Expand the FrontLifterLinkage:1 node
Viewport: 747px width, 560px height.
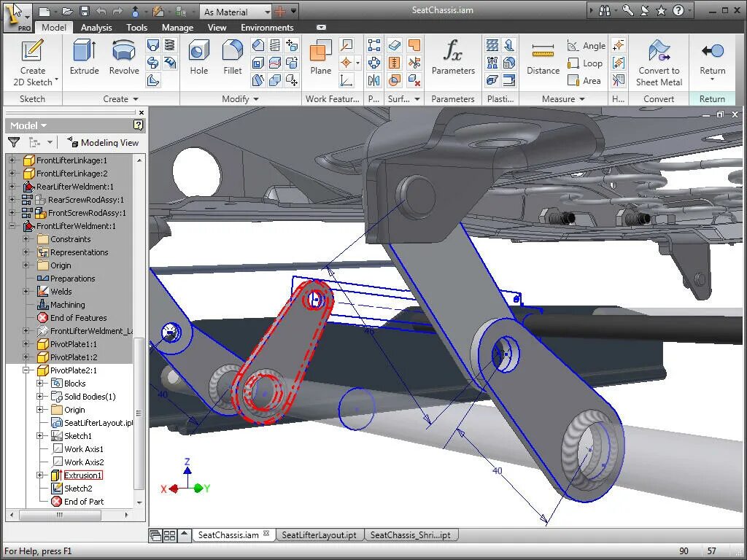(x=12, y=160)
